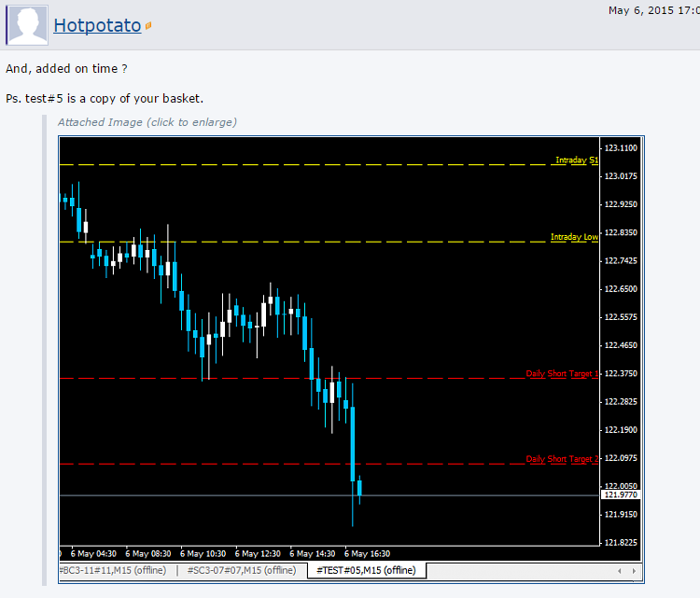Viewport: 700px width, 598px height.
Task: Click the 123.1100 price axis value
Action: tap(621, 147)
